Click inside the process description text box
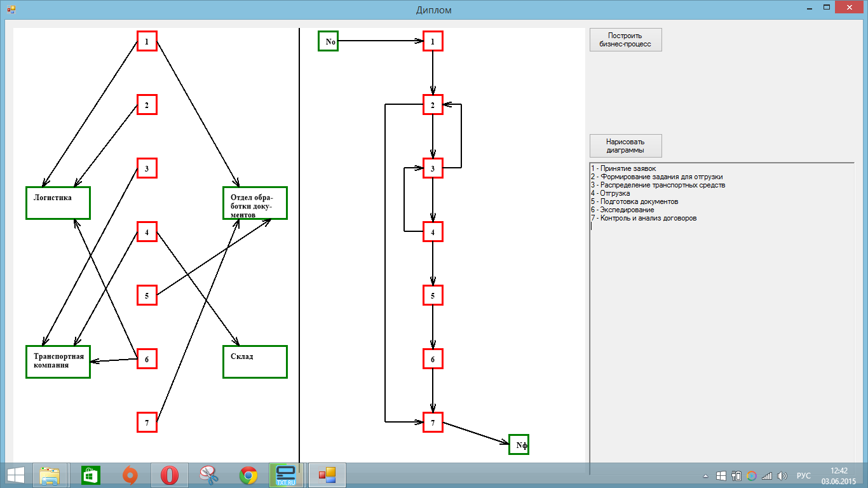The height and width of the screenshot is (488, 868). (722, 318)
